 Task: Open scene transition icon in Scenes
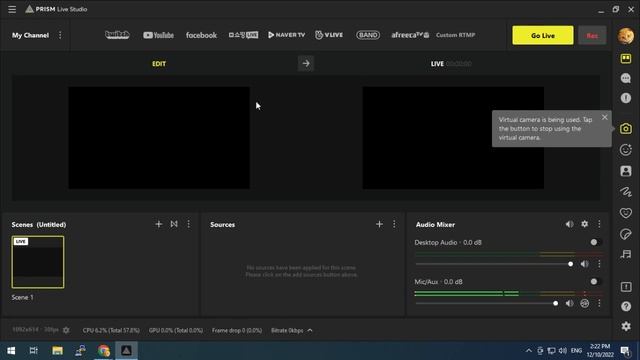pyautogui.click(x=174, y=224)
